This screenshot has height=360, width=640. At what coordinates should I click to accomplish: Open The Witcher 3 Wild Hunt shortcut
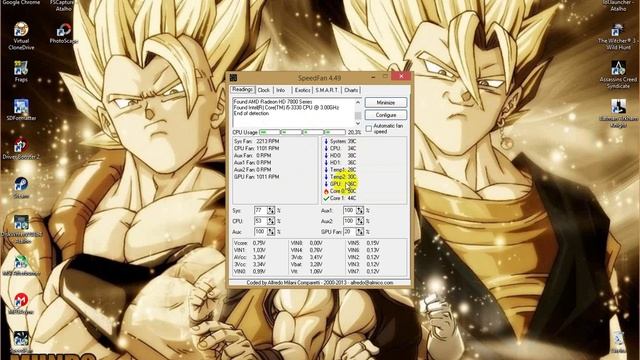[618, 36]
